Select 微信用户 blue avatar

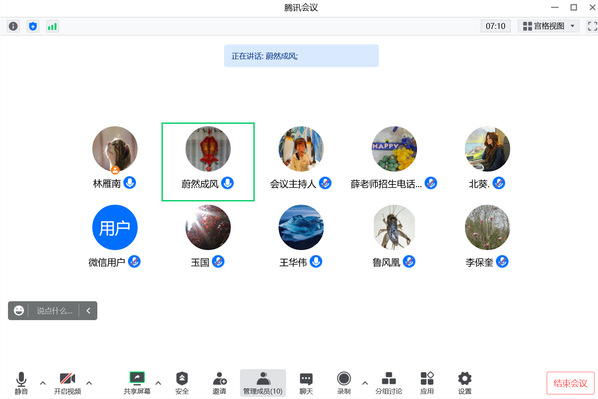(115, 227)
